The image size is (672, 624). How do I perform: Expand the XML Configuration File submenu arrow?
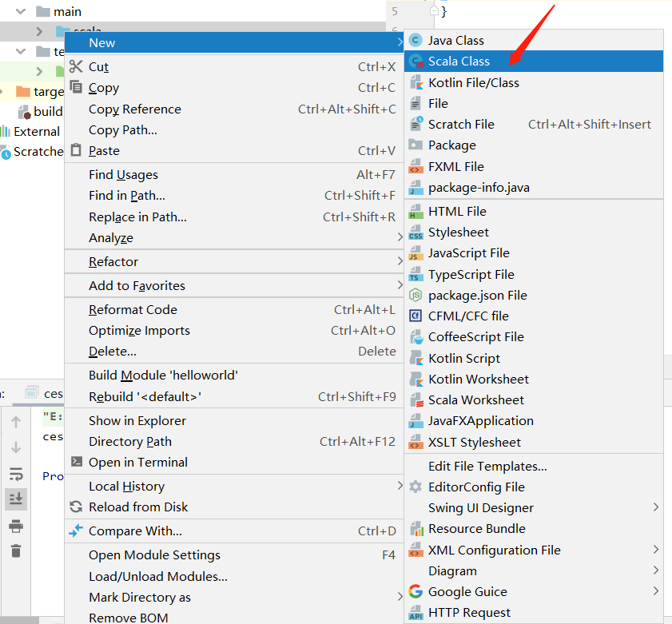click(x=656, y=550)
